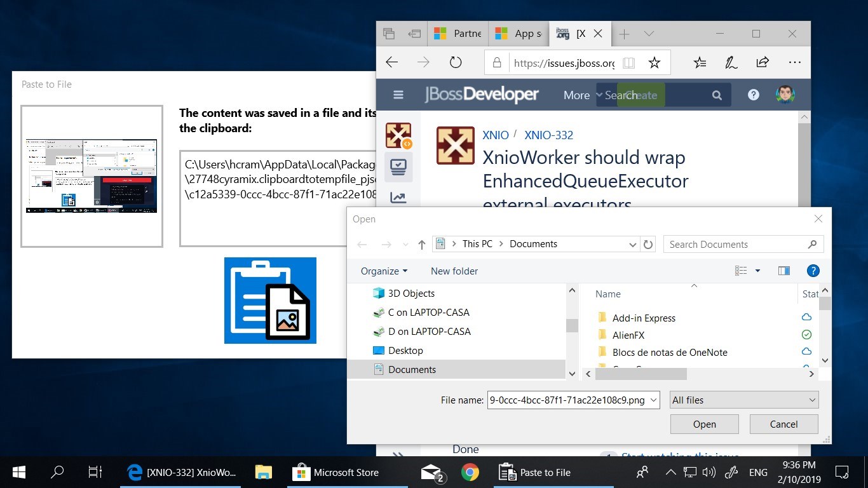Screen dimensions: 868x488
Task: Open the board icon in Jira sidebar
Action: (398, 166)
